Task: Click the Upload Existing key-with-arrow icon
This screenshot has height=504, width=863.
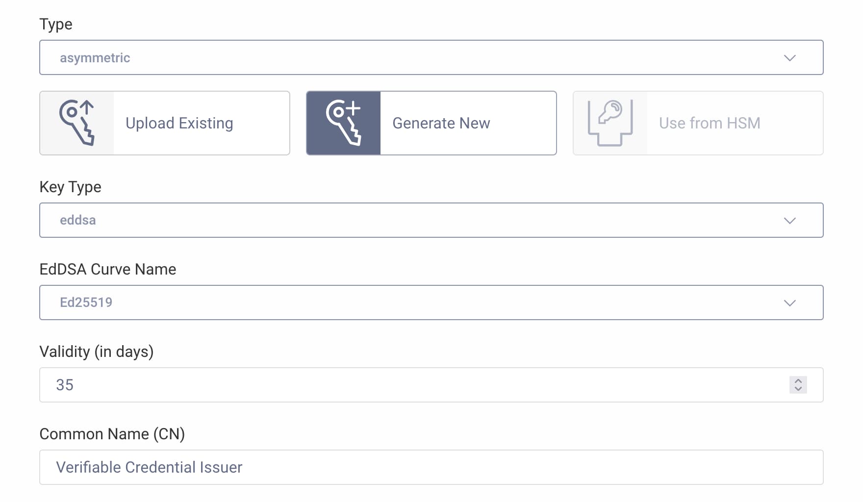Action: (x=77, y=123)
